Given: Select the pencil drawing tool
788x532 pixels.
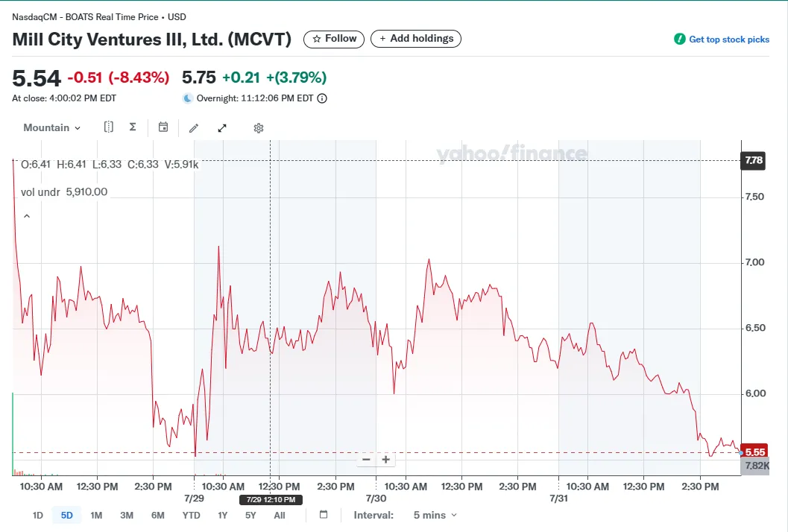Looking at the screenshot, I should click(194, 128).
